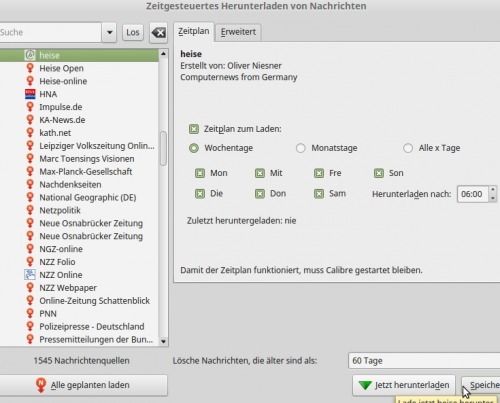Select the Alle x Tage radio button
This screenshot has height=403, width=500.
point(408,148)
